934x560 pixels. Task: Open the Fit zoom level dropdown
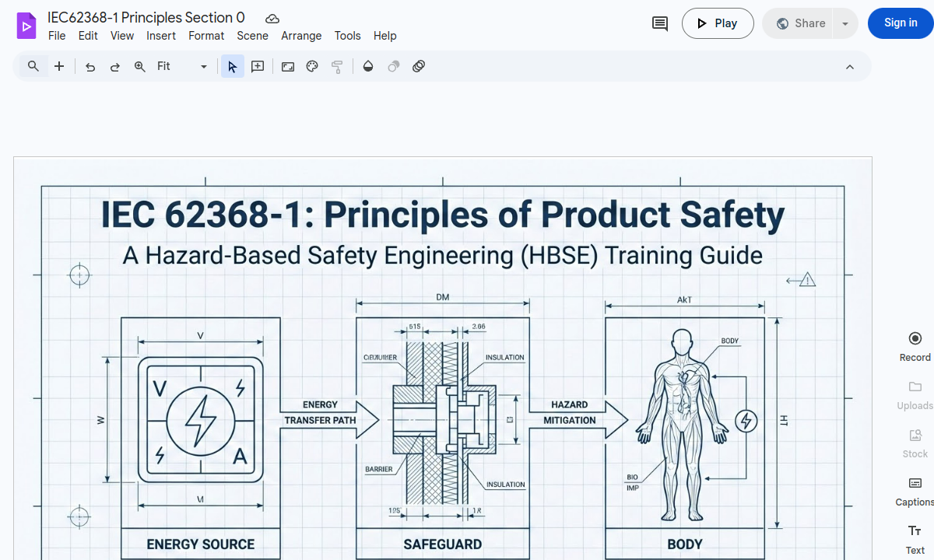[182, 67]
